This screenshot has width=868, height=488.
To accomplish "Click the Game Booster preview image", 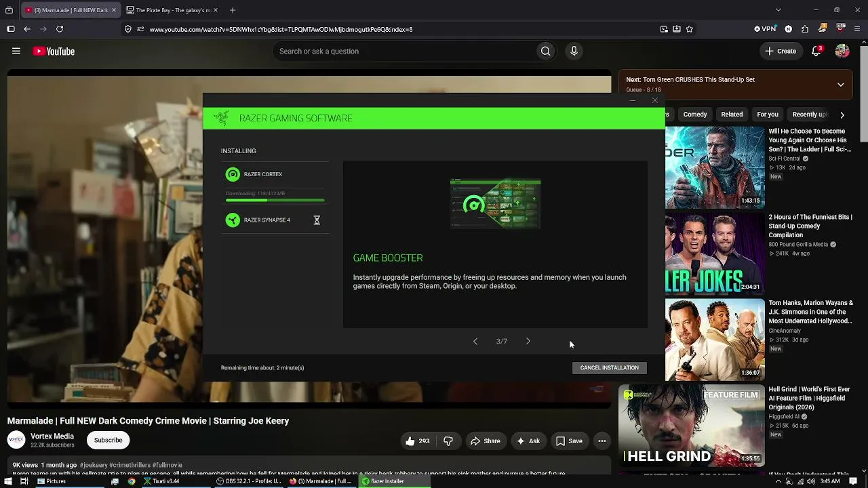I will 496,203.
